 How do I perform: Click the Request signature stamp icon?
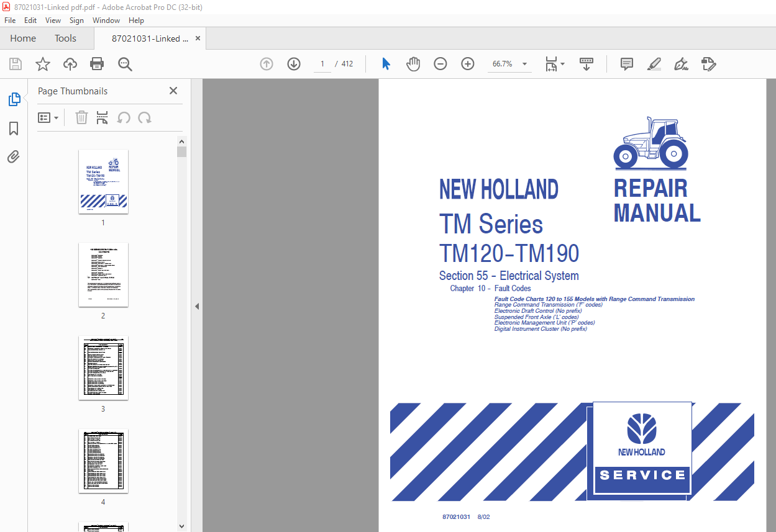click(x=709, y=64)
